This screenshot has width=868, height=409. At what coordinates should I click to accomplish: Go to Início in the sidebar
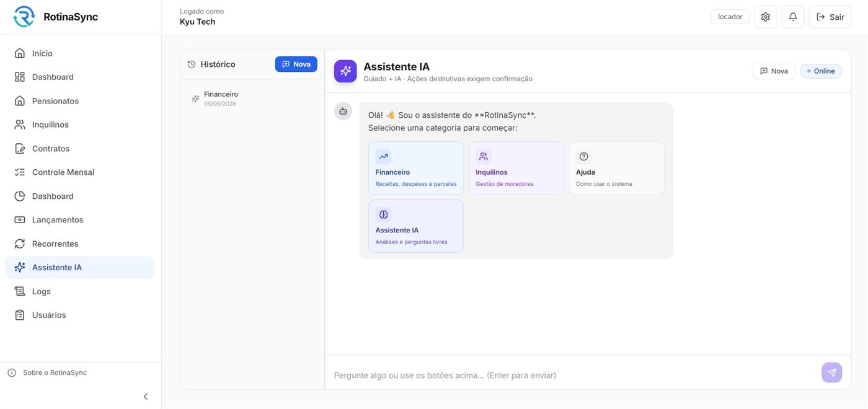[79, 53]
